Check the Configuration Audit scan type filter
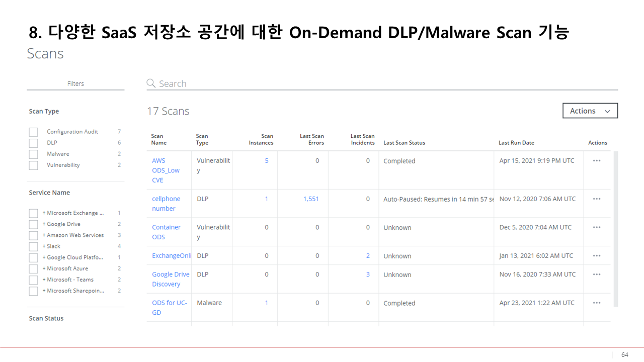Image resolution: width=644 pixels, height=362 pixels. click(x=34, y=132)
